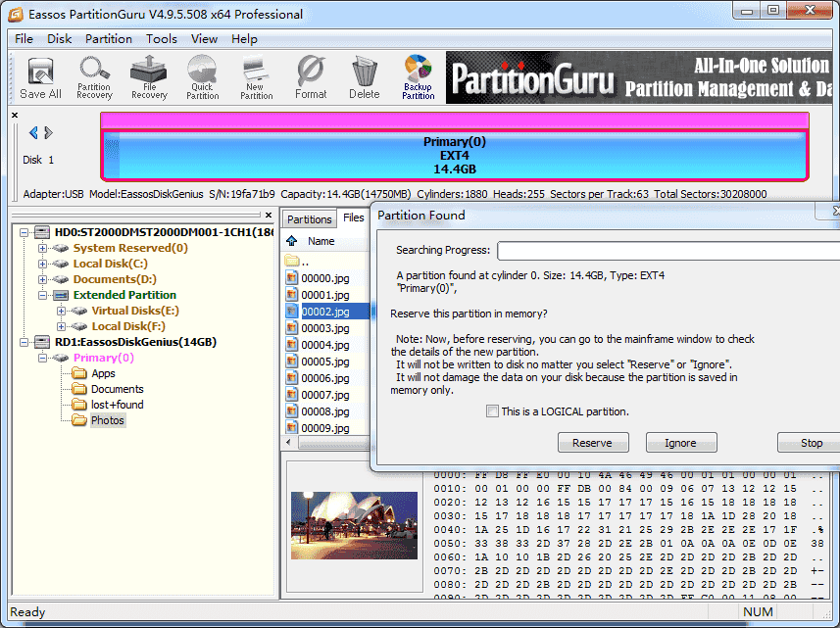The width and height of the screenshot is (840, 628).
Task: Expand Virtual Disks(E:) node
Action: (x=61, y=311)
